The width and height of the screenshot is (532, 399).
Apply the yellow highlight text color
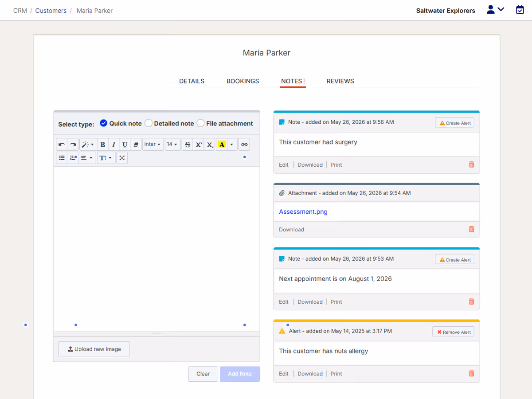point(222,145)
